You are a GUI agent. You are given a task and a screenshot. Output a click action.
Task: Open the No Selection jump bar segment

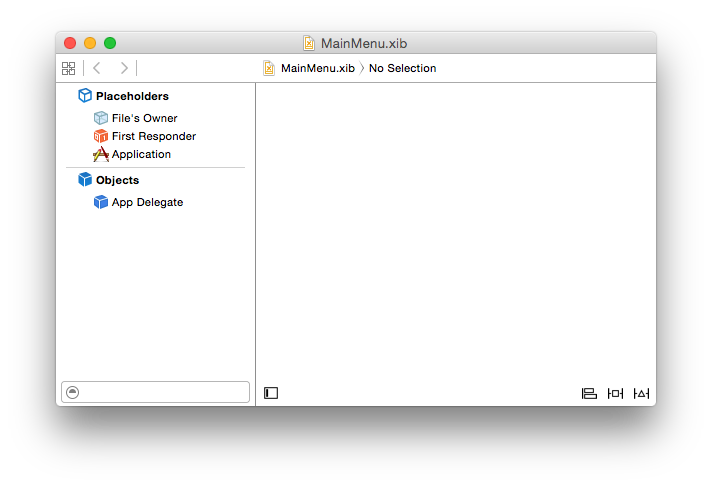(402, 68)
